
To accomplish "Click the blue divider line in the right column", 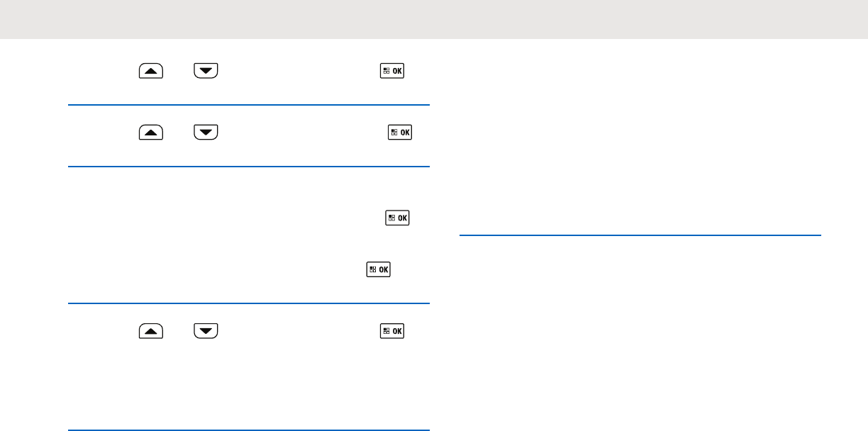I will point(640,235).
